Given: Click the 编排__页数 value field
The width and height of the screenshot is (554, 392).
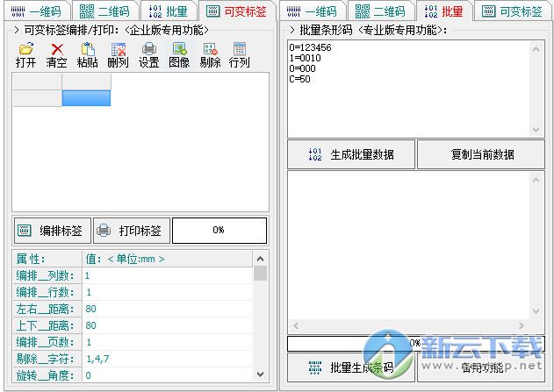Looking at the screenshot, I should (x=168, y=342).
